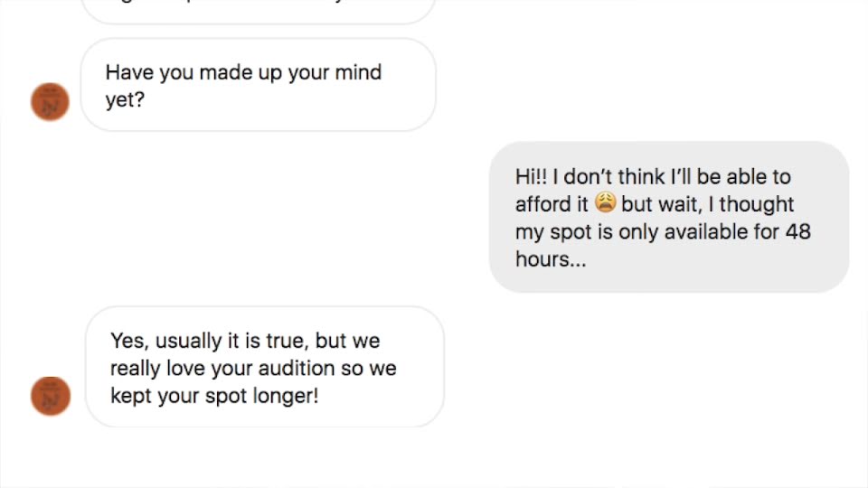The image size is (868, 488).
Task: Click the word "usually" in the reply message
Action: pos(188,341)
